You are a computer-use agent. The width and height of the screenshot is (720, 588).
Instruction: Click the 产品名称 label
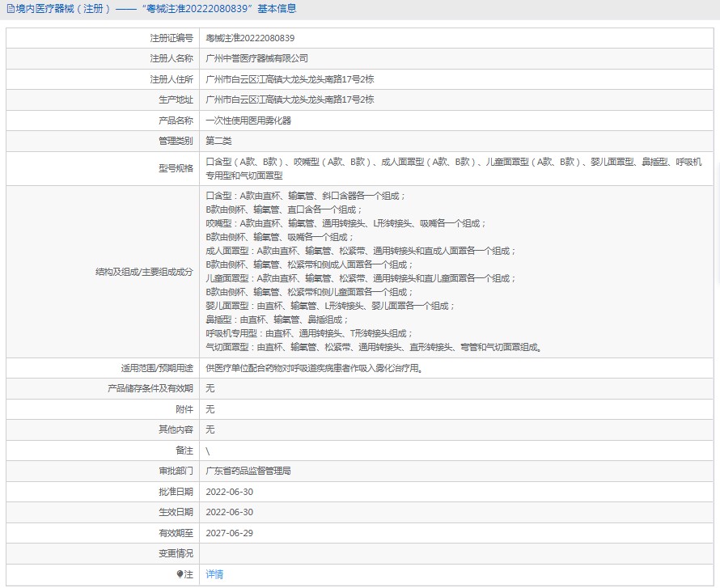click(176, 121)
